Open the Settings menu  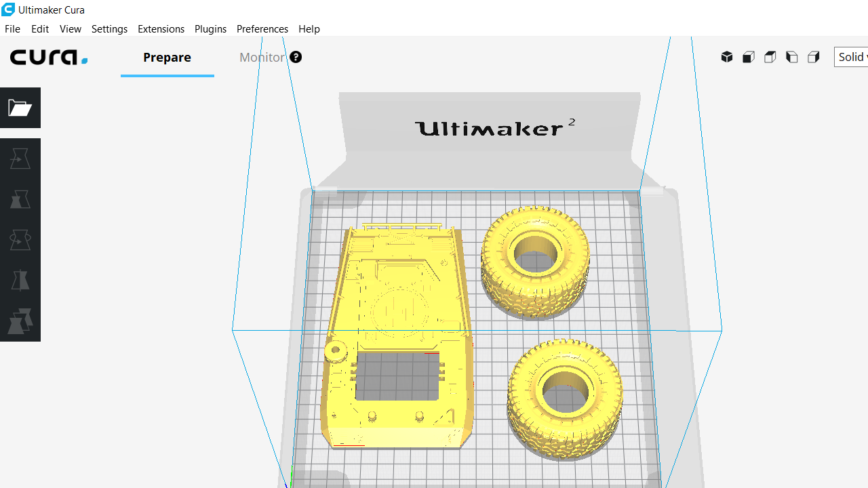[x=109, y=29]
